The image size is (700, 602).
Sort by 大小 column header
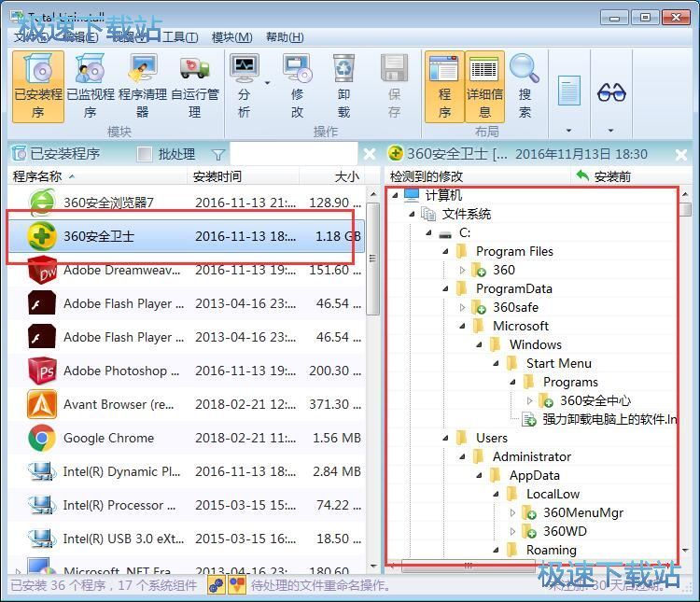click(347, 176)
